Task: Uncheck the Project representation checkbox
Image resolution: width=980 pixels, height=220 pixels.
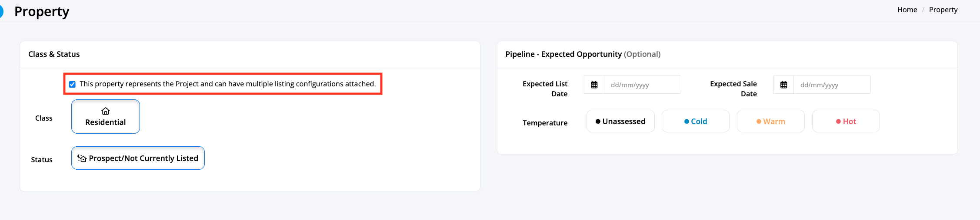Action: pos(72,84)
